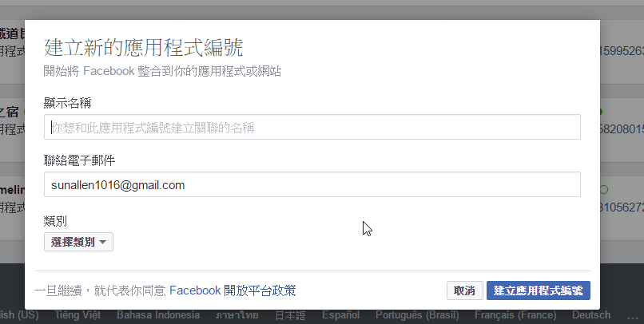Click the 顯示名稱 display name input field
The width and height of the screenshot is (644, 324).
point(312,127)
